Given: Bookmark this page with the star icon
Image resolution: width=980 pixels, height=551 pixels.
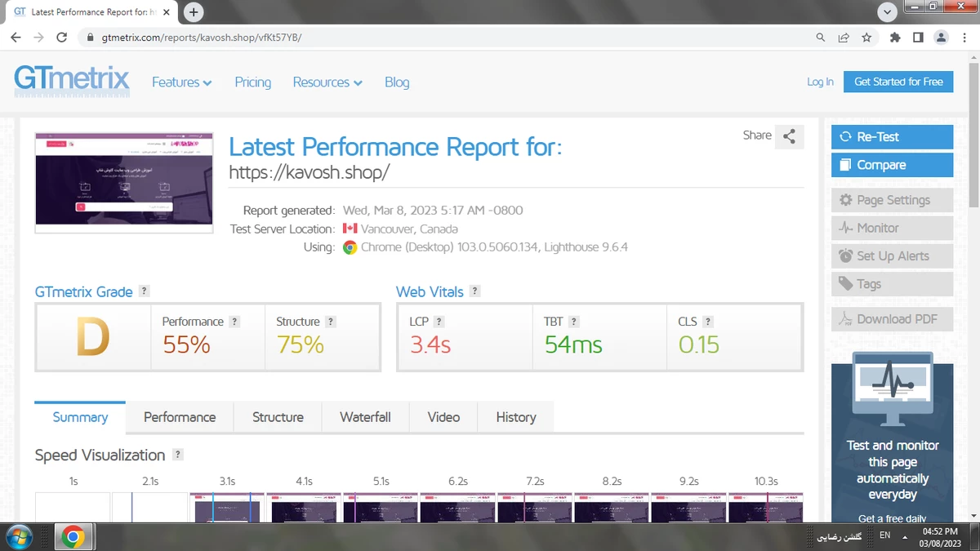Looking at the screenshot, I should (x=866, y=38).
